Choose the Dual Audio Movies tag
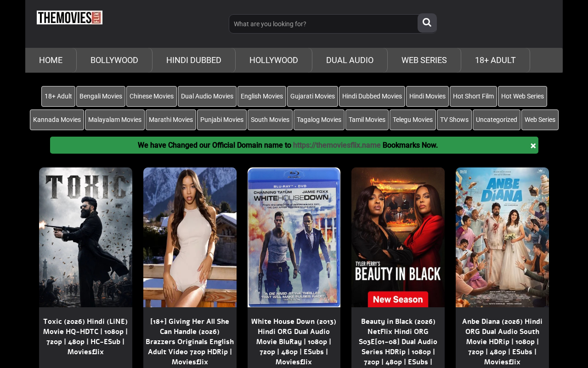 [x=207, y=96]
